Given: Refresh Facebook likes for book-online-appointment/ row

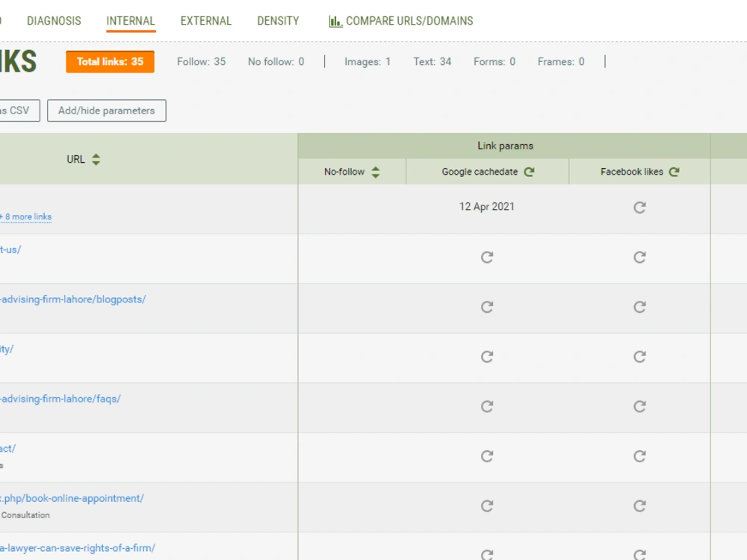Looking at the screenshot, I should pos(640,505).
